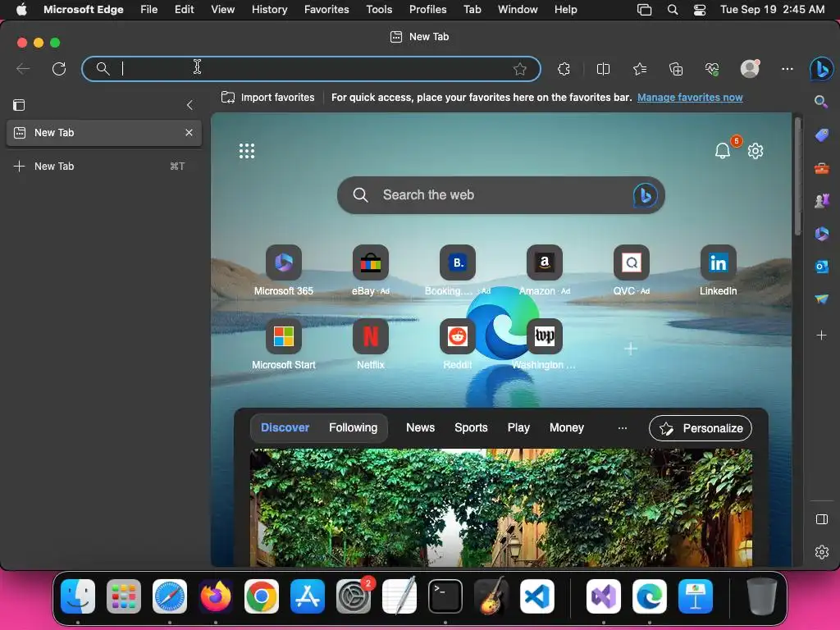Open macOS Control Center icon
This screenshot has width=840, height=630.
699,10
